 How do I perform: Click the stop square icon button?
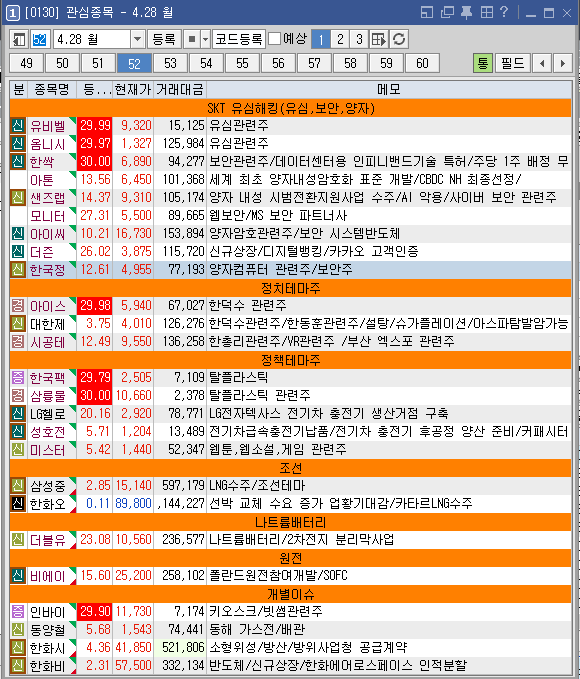tap(192, 39)
